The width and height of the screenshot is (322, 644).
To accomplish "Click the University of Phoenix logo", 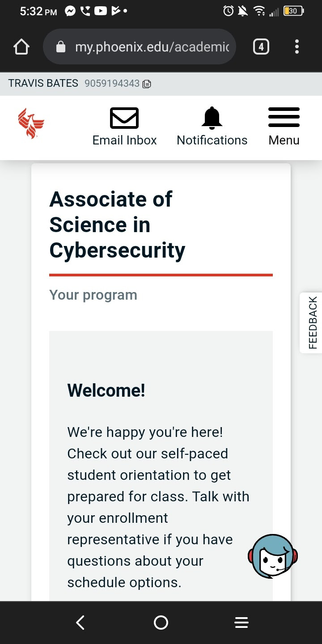I will click(x=31, y=123).
